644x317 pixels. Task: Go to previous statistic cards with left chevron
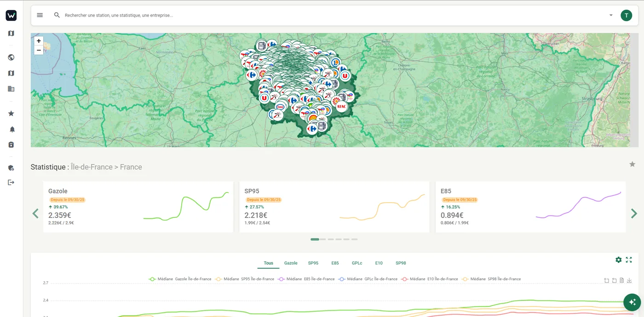click(x=35, y=213)
